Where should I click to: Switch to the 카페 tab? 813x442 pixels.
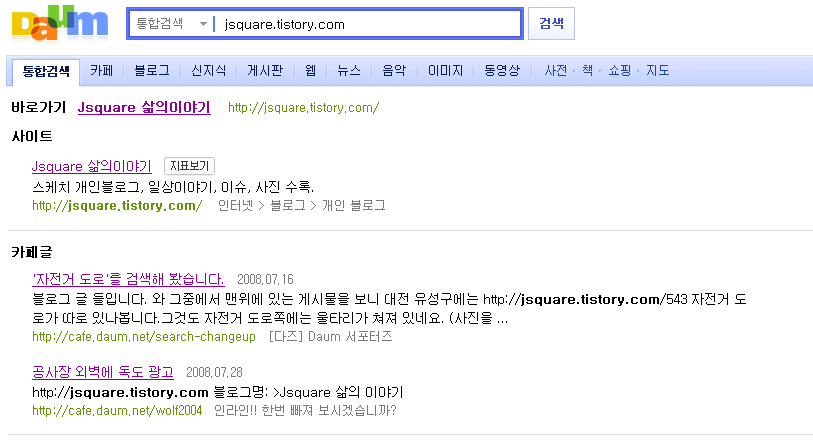101,71
